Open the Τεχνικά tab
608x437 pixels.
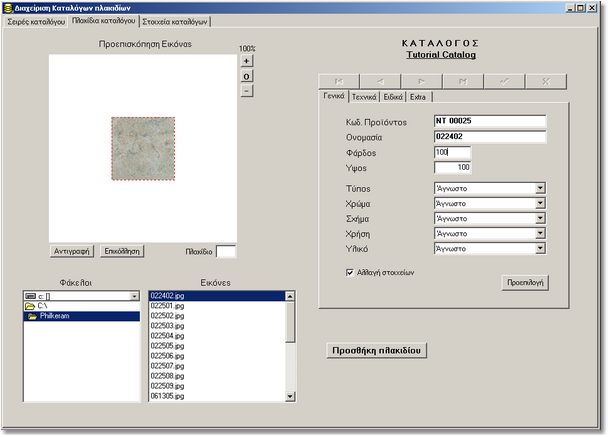tap(364, 97)
